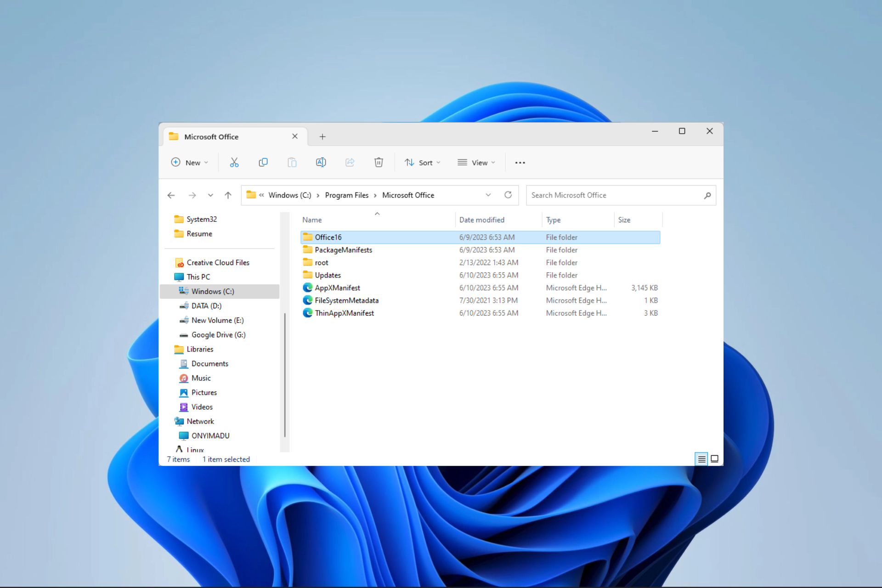Click the 3,145 KB size value

tap(645, 288)
